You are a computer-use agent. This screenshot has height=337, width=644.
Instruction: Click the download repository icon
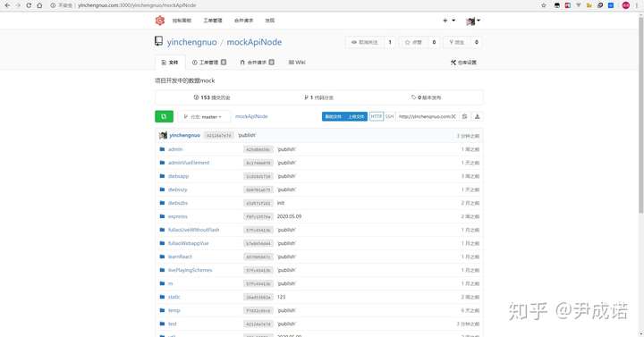[478, 116]
